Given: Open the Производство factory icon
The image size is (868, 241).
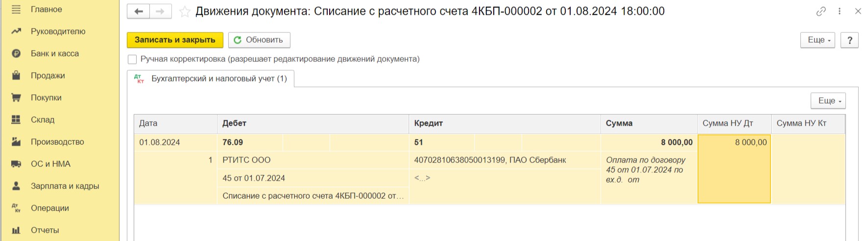Looking at the screenshot, I should coord(16,142).
